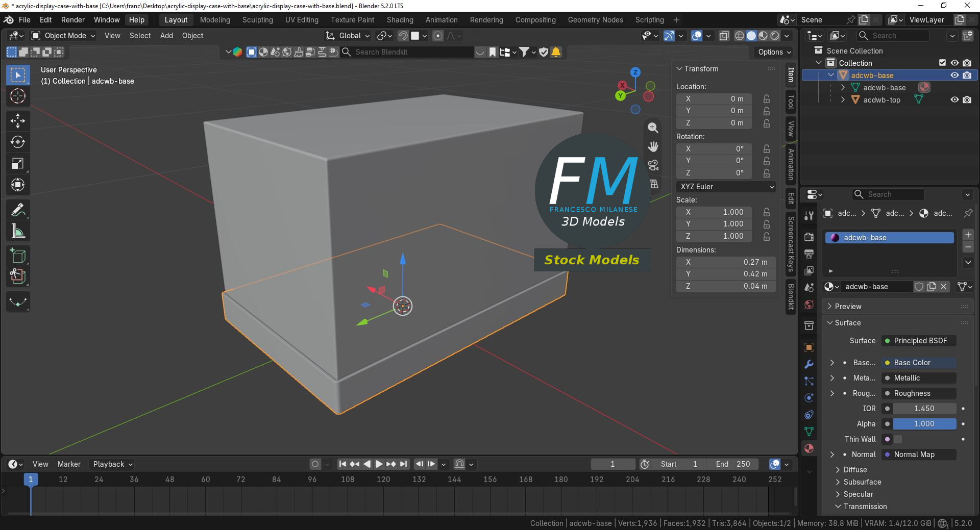Select the Annotate tool
980x530 pixels.
(18, 210)
